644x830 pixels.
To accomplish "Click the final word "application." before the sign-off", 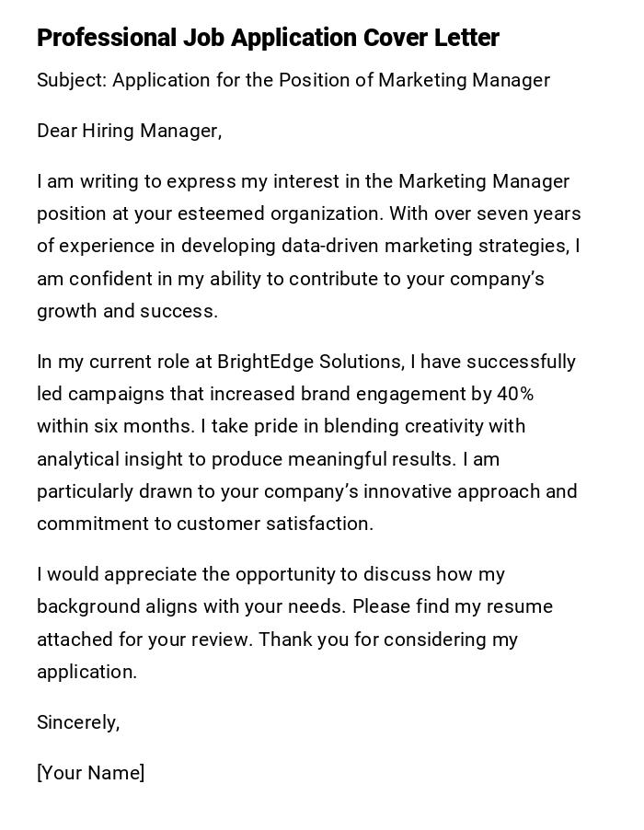I will 87,672.
